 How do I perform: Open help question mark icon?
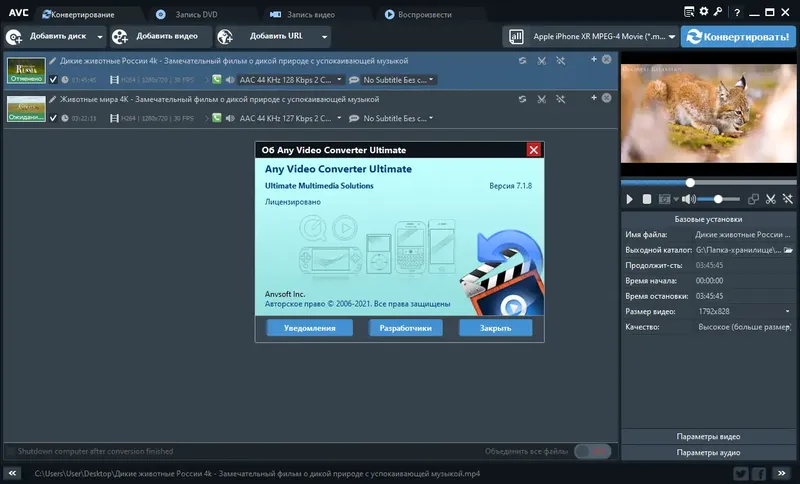coord(737,12)
